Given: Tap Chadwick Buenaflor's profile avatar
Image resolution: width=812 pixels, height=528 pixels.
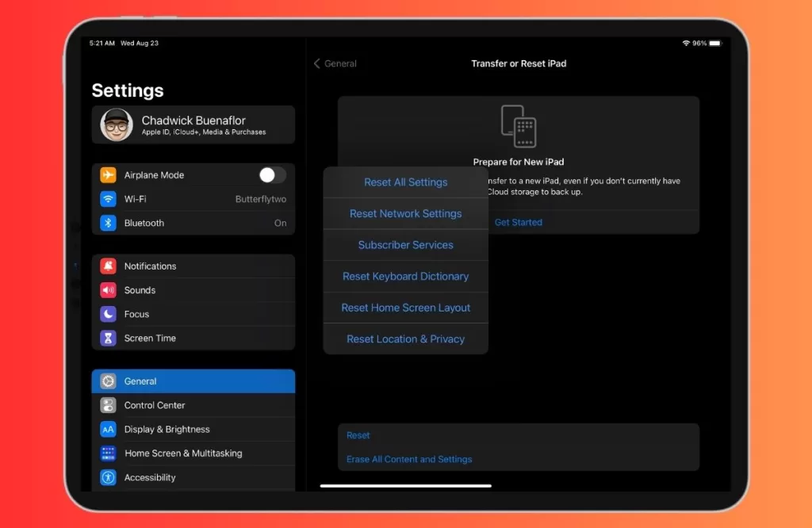Looking at the screenshot, I should [x=117, y=124].
